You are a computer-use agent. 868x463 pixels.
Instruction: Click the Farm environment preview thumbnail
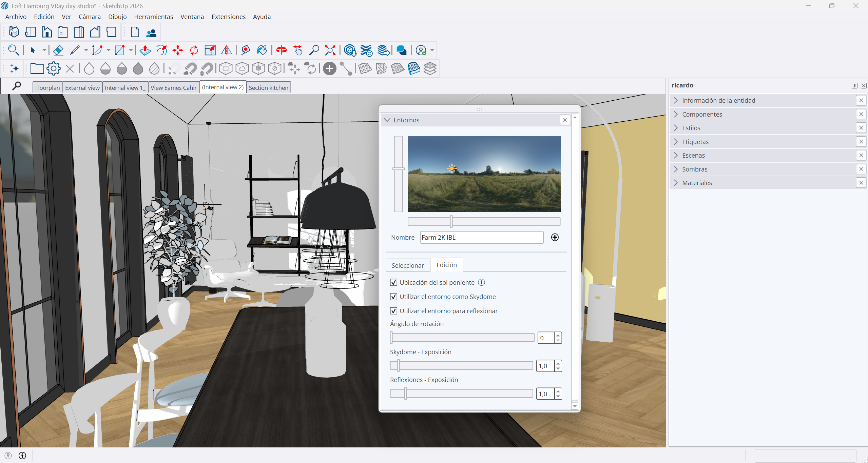[484, 174]
